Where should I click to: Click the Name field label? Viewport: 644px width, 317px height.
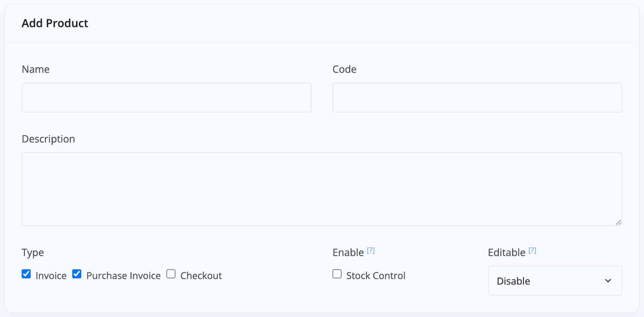(36, 69)
